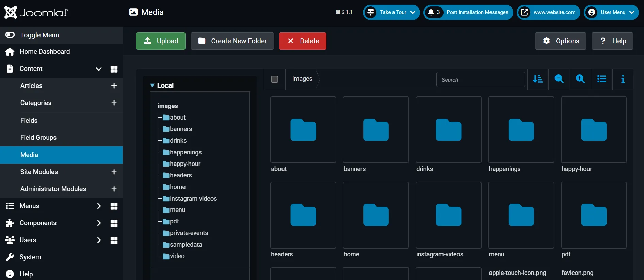Screen dimensions: 644x280
Task: Open Site Modules in sidebar
Action: pos(39,172)
